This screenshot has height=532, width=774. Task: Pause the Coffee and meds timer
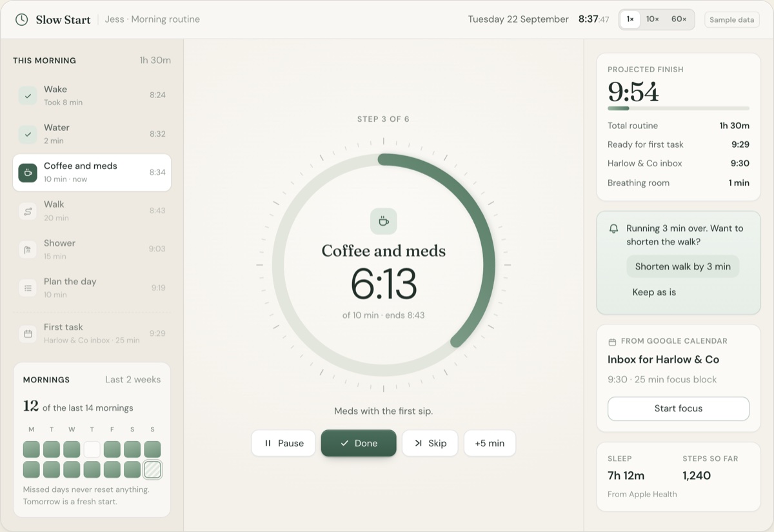(284, 443)
